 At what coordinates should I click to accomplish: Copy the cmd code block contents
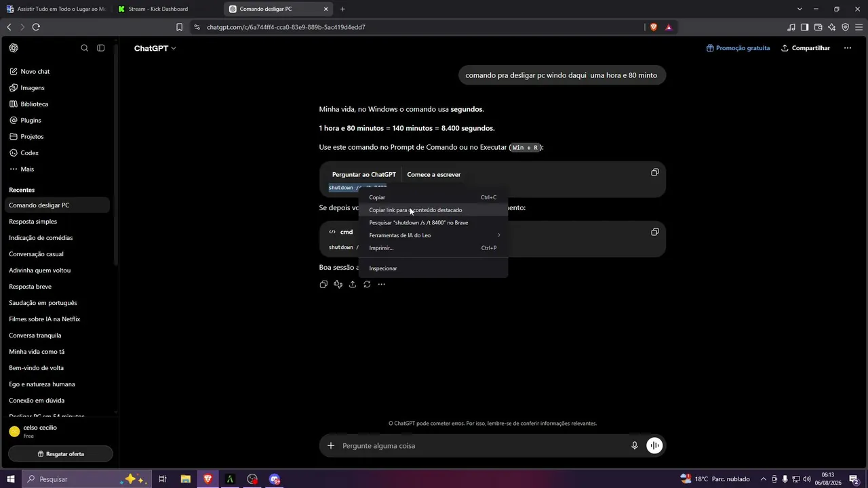(654, 232)
